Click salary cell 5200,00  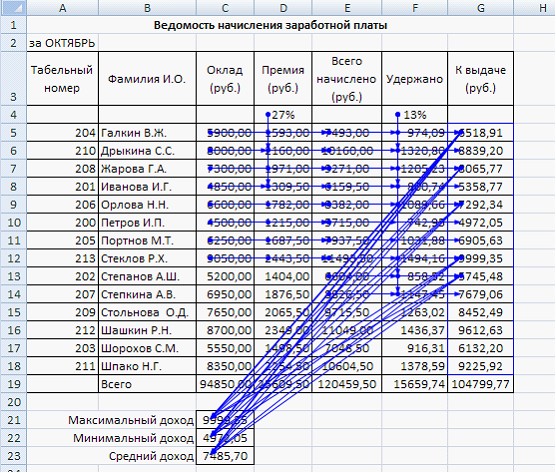click(225, 276)
